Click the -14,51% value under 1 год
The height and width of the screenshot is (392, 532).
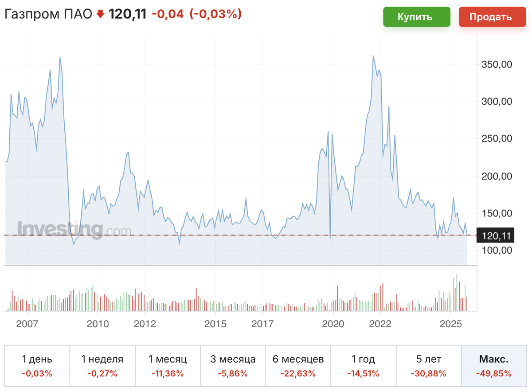(364, 373)
